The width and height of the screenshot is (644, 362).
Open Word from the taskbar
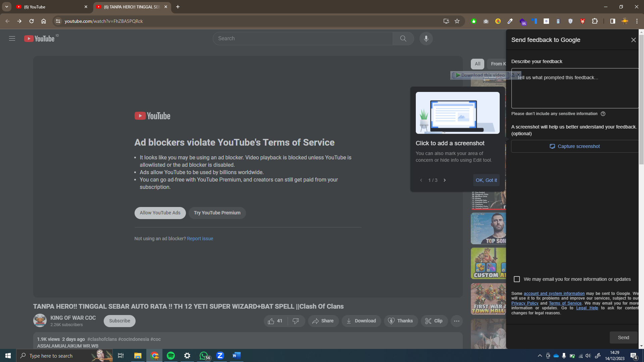click(x=237, y=356)
